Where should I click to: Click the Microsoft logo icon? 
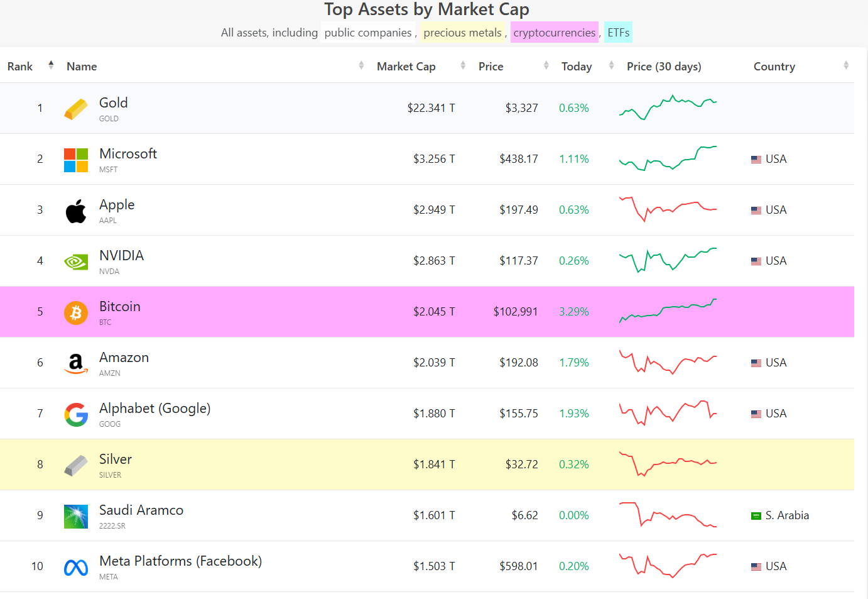[76, 160]
